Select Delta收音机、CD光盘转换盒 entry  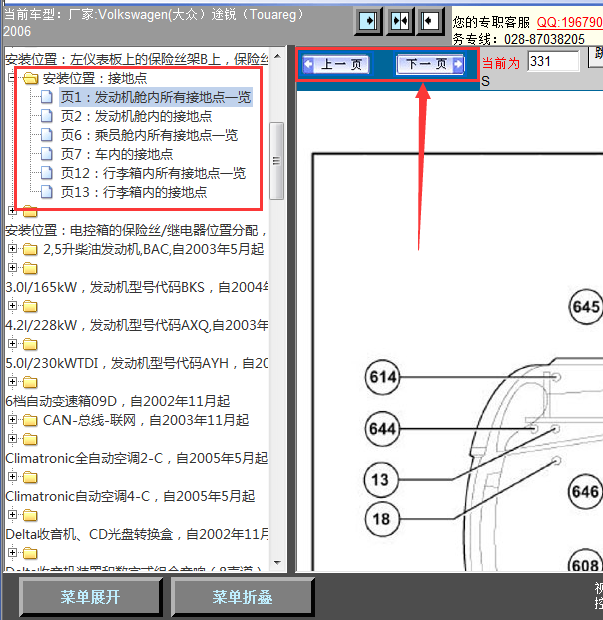(136, 534)
